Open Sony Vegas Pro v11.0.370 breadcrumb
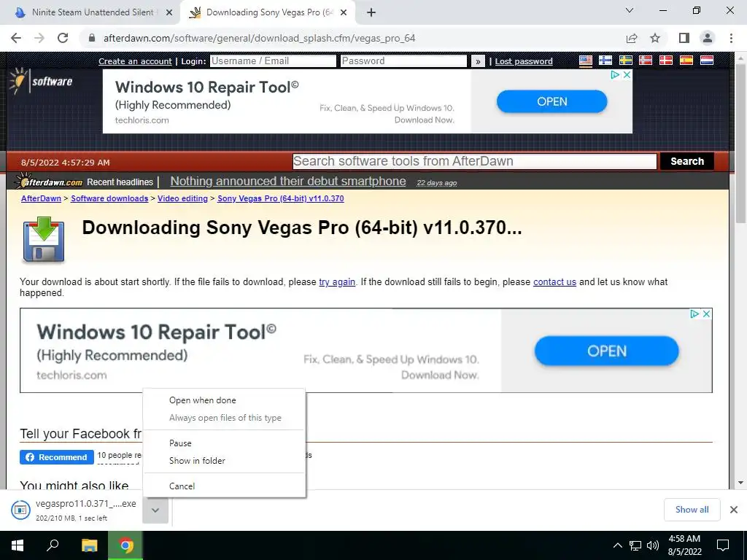The width and height of the screenshot is (747, 560). click(281, 198)
